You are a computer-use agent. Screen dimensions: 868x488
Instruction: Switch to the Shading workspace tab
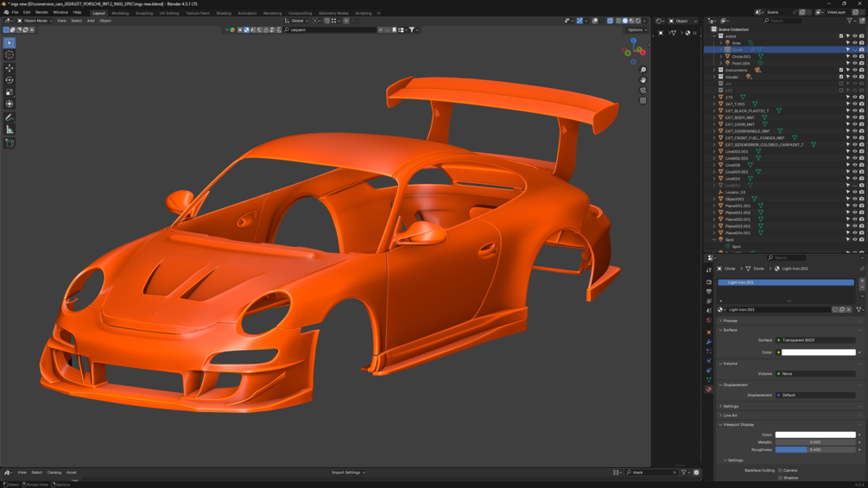point(224,13)
